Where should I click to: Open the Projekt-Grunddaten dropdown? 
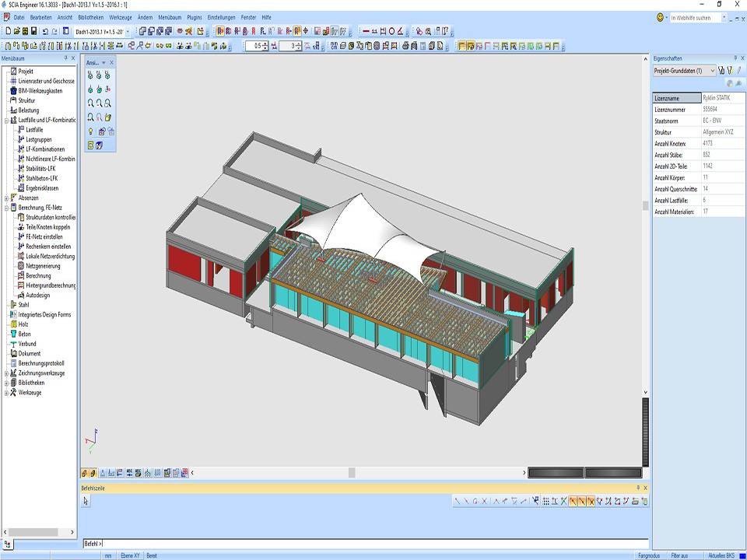point(712,71)
